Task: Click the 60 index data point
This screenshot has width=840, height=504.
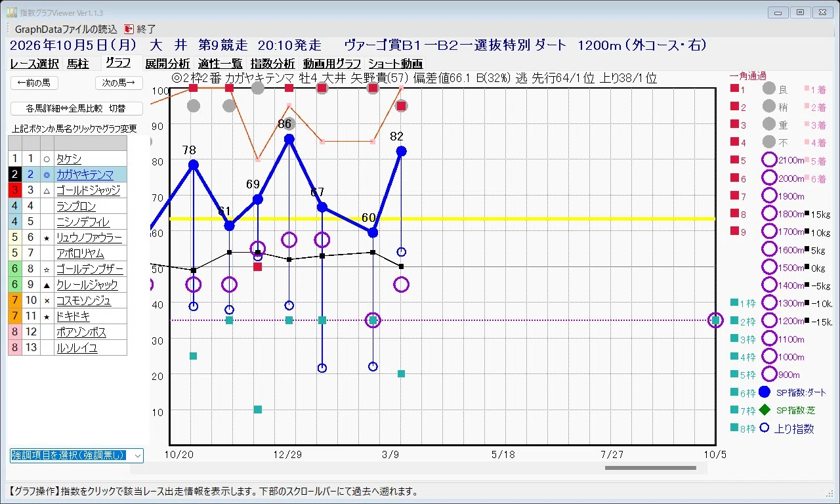Action: [373, 232]
